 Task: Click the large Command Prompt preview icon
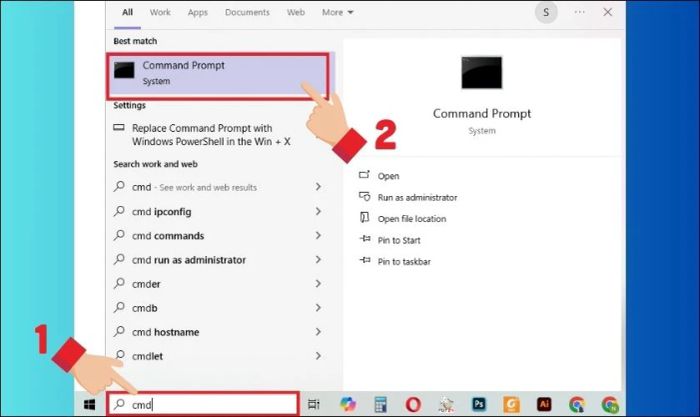click(x=482, y=72)
